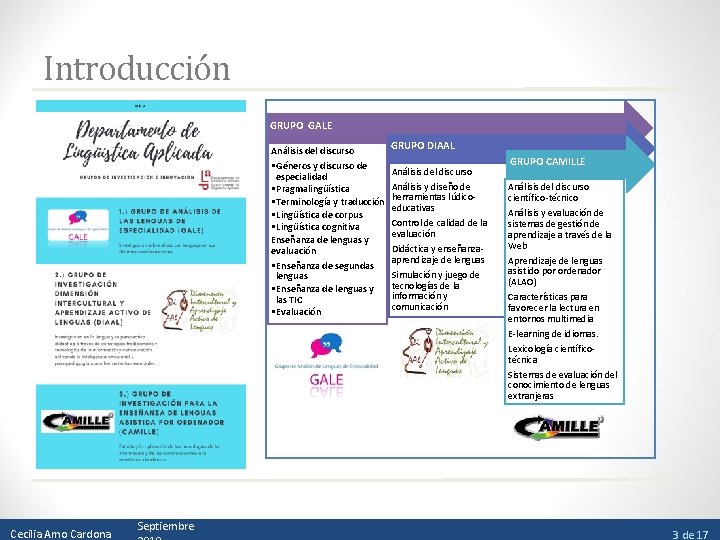Click 'Análisis del discurso' in the DIAAL column

pyautogui.click(x=432, y=172)
